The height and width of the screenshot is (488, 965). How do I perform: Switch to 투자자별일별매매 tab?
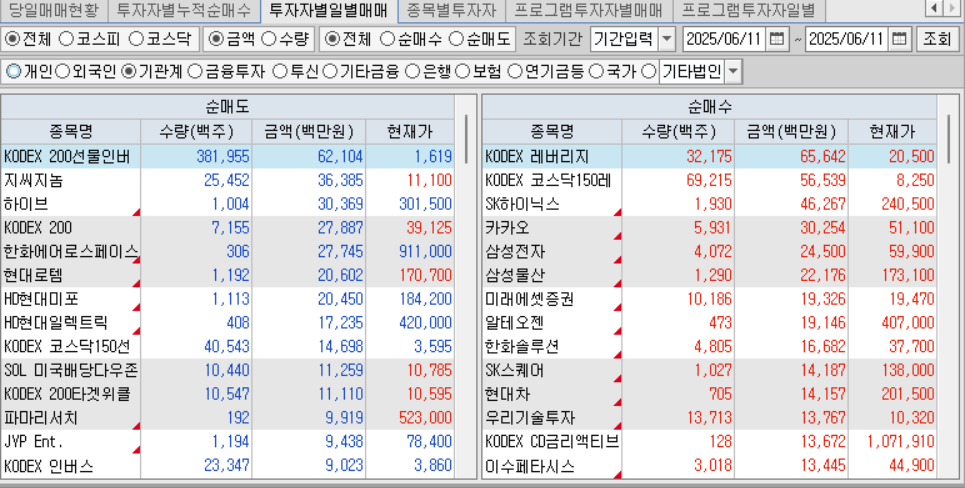(x=329, y=10)
